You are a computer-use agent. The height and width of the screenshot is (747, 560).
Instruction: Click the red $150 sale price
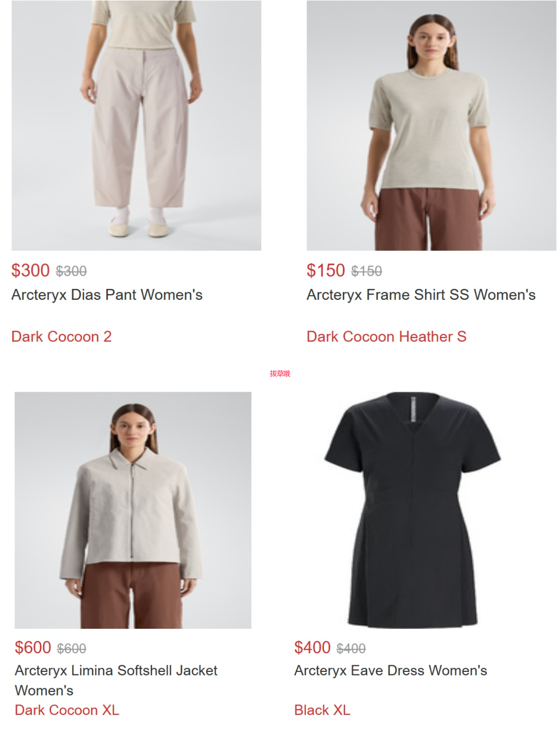pyautogui.click(x=326, y=270)
